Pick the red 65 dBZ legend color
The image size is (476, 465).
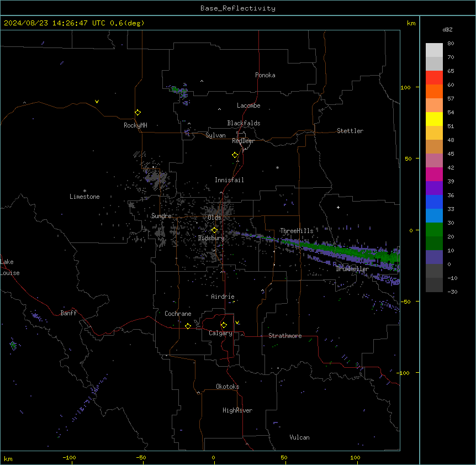coord(434,77)
